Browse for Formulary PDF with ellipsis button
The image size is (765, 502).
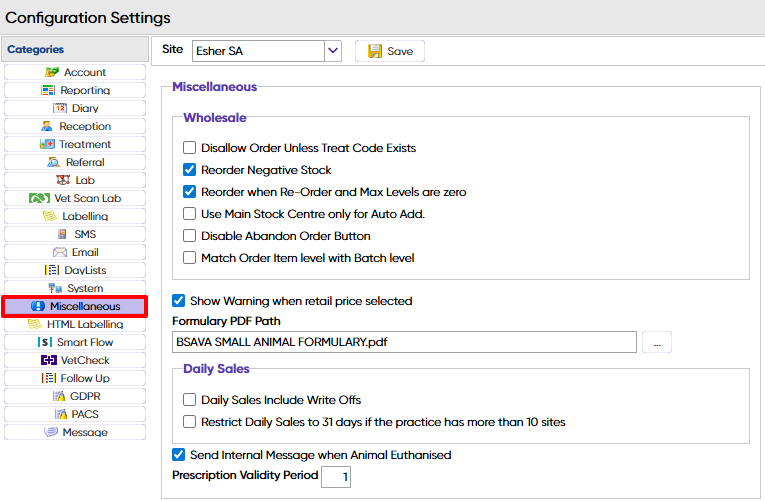pyautogui.click(x=657, y=343)
